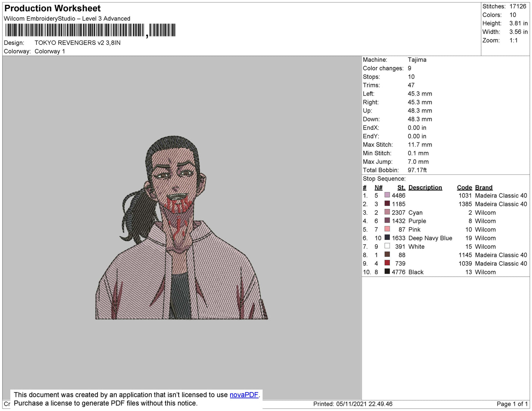Image resolution: width=532 pixels, height=411 pixels.
Task: Click the 'Left:' value '45.3 mm'
Action: tap(420, 93)
